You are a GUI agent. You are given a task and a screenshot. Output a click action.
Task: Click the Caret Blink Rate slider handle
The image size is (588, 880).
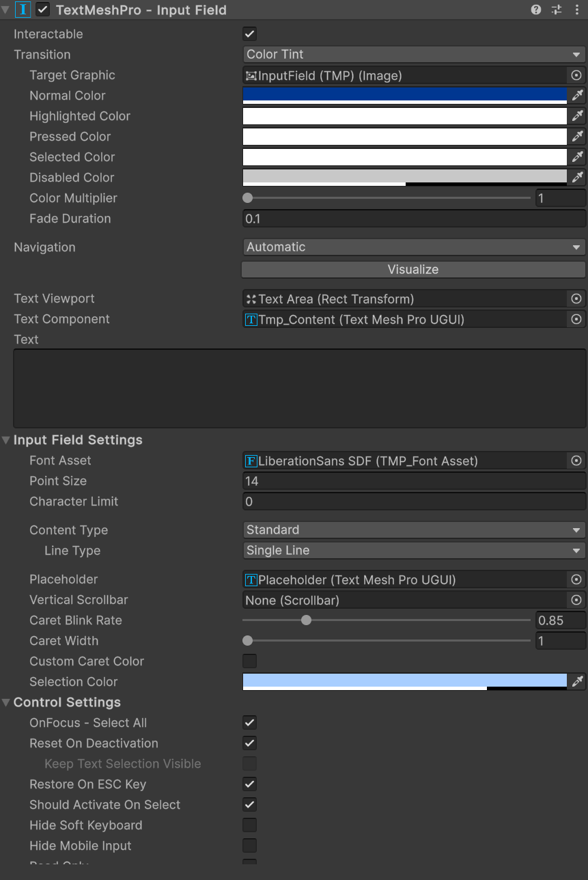(x=307, y=620)
